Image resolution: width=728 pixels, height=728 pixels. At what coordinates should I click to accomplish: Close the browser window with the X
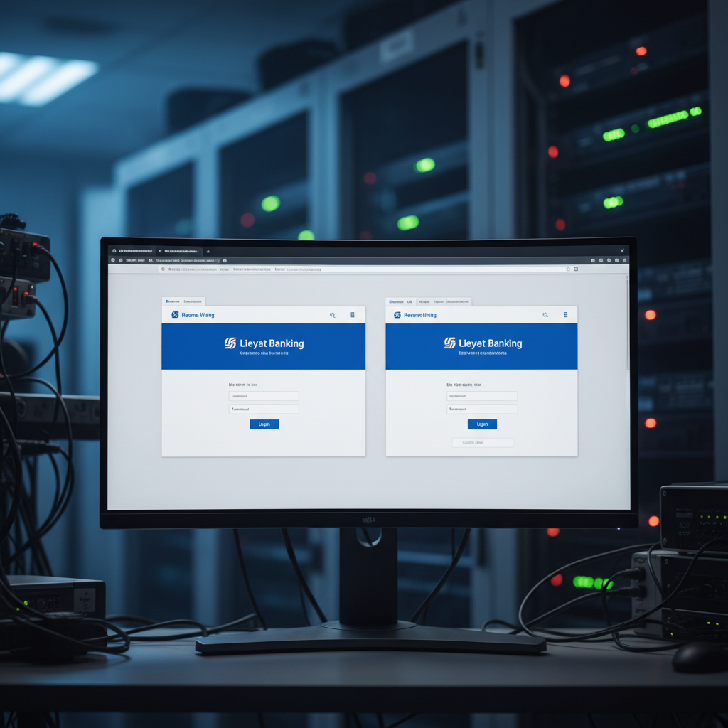622,251
